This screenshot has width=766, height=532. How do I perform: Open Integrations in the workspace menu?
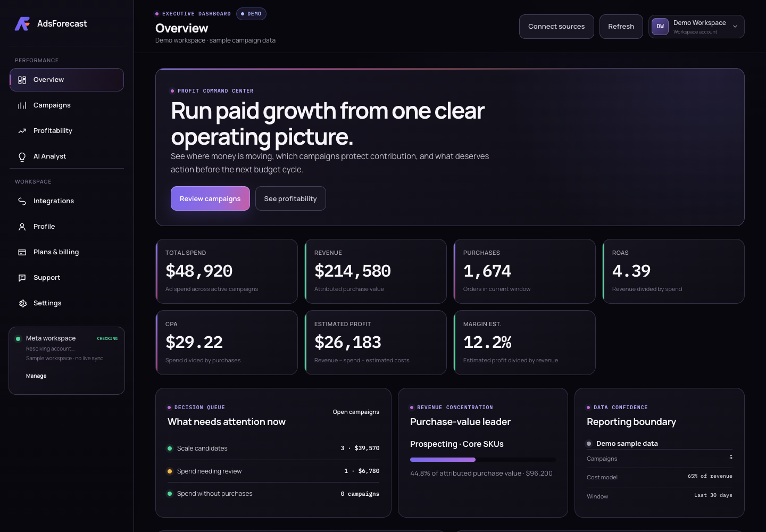pos(66,201)
